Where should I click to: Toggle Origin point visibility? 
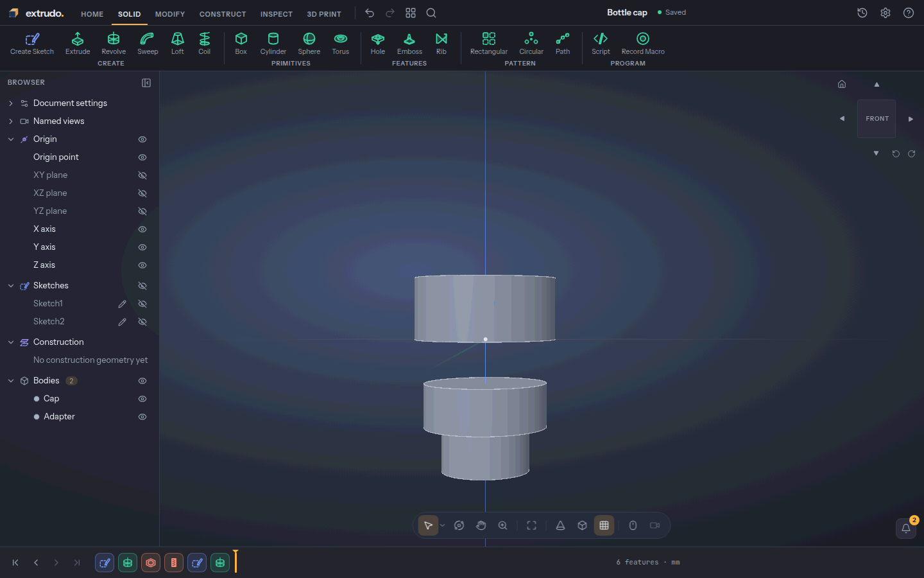(142, 157)
